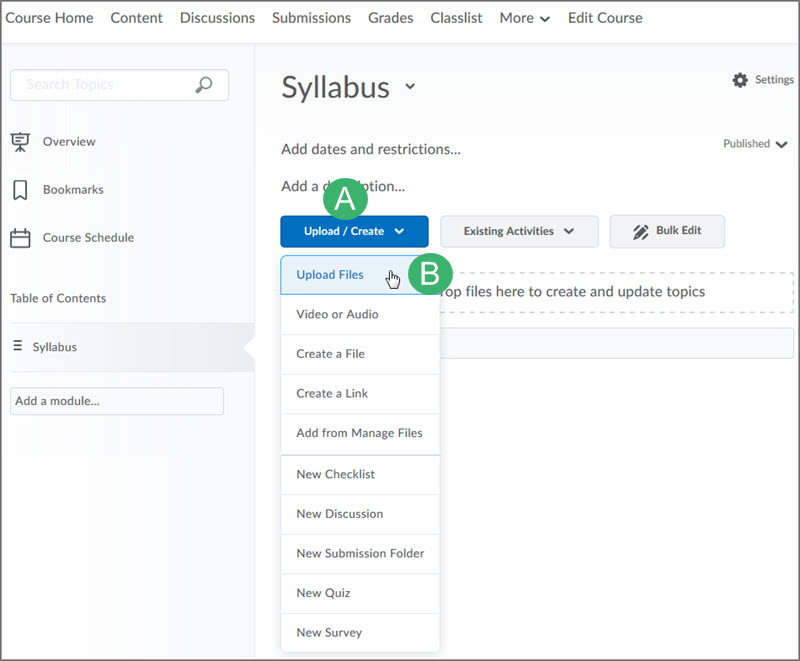Viewport: 800px width, 661px height.
Task: Open the Content nav link
Action: [x=136, y=18]
